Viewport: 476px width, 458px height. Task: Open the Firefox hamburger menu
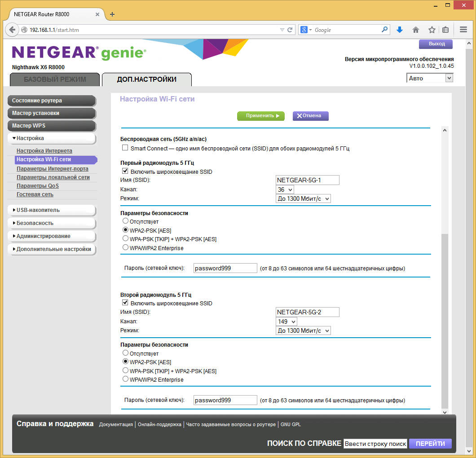tap(463, 30)
